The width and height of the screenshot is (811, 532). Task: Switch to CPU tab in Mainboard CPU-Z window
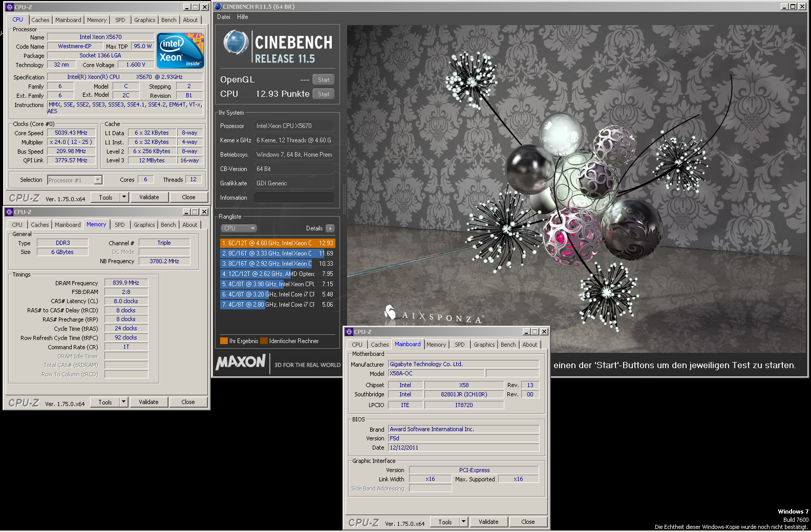tap(357, 345)
